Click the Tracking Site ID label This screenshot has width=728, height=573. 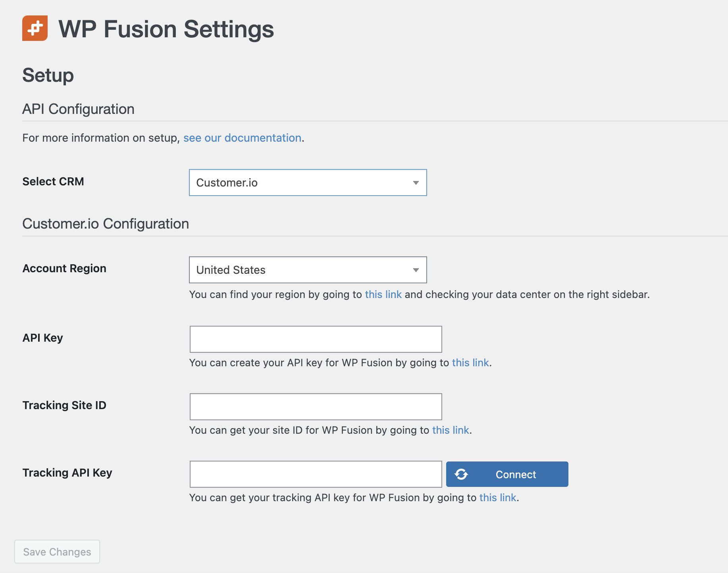64,405
